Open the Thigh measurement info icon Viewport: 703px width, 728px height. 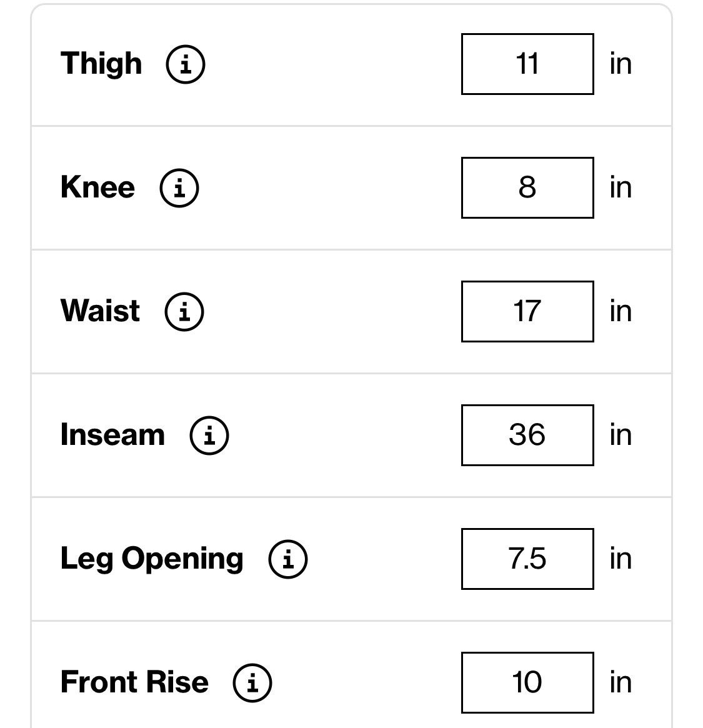click(x=185, y=64)
